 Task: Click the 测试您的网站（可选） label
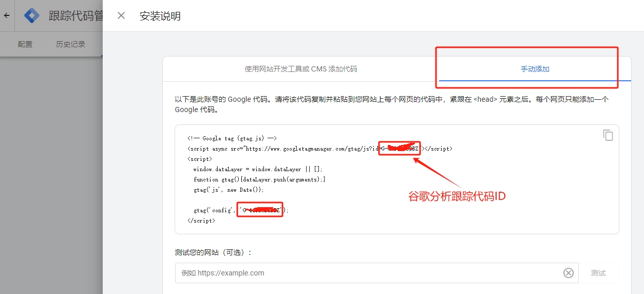(x=214, y=252)
